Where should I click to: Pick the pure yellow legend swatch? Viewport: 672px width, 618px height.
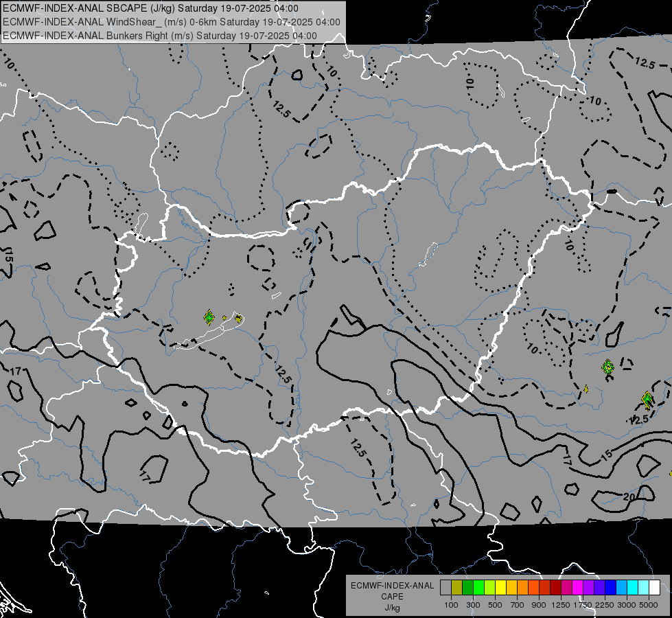pyautogui.click(x=501, y=587)
